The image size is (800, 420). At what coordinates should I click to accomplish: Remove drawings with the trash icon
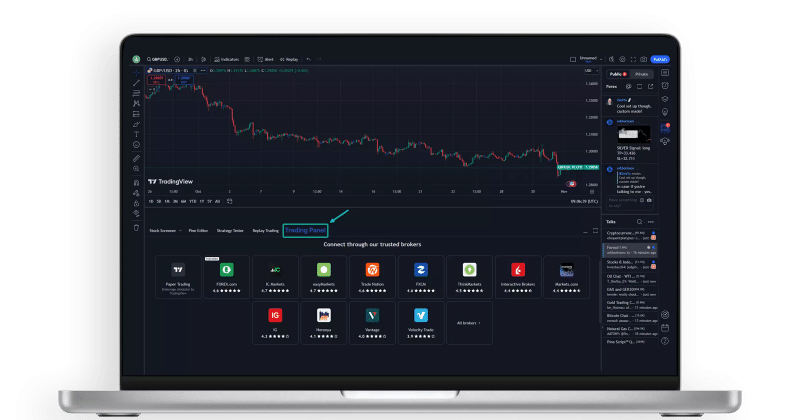point(136,228)
